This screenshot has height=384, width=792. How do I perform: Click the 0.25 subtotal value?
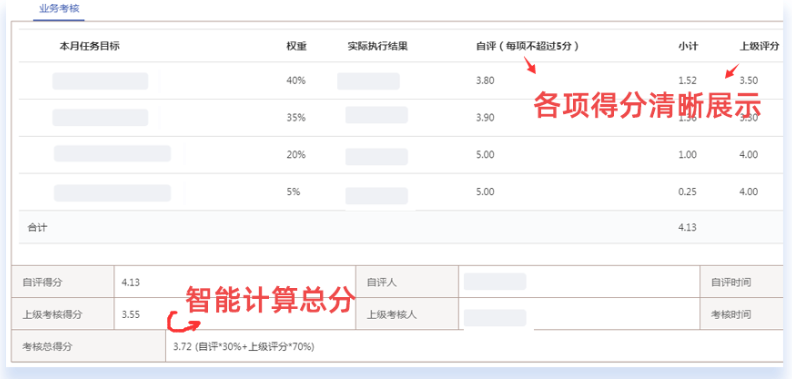687,192
